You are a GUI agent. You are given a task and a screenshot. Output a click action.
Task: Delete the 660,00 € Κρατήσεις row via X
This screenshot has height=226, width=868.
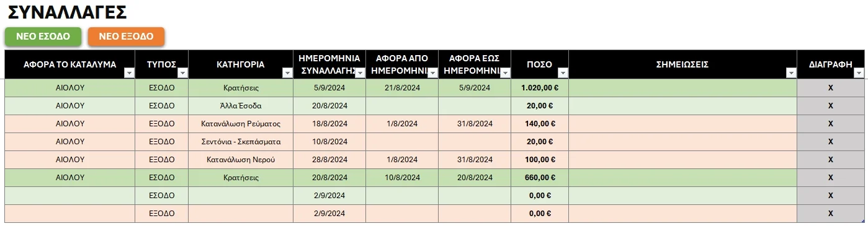pos(830,178)
